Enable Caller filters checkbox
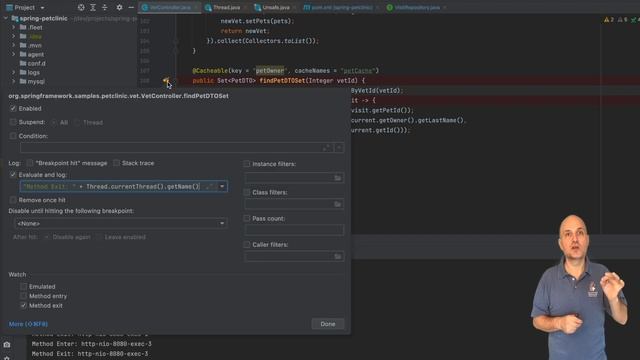 pos(247,244)
